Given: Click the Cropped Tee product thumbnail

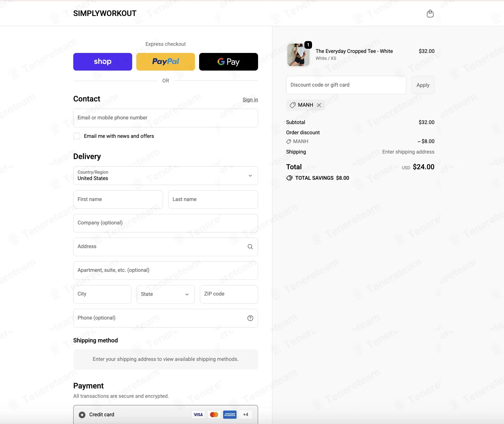Looking at the screenshot, I should (298, 55).
